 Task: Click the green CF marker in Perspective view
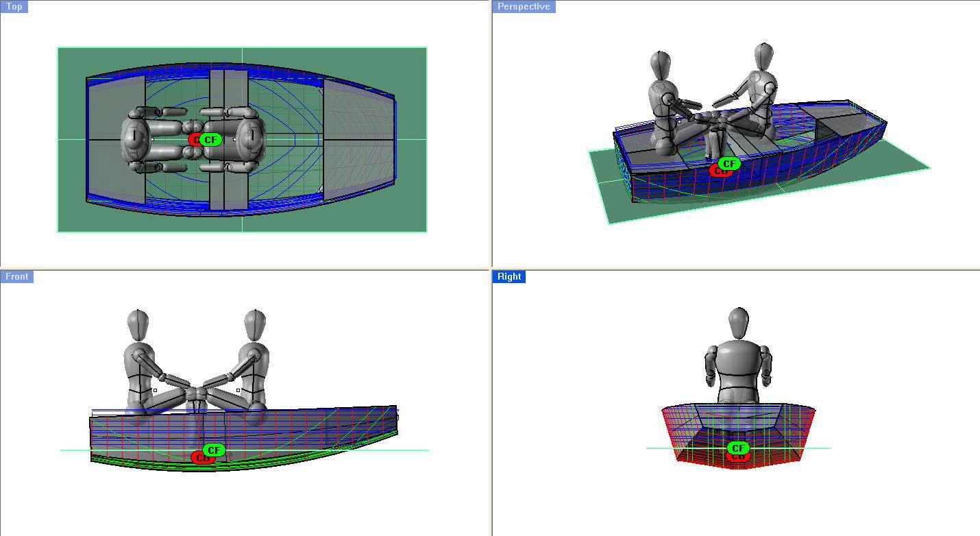(728, 164)
